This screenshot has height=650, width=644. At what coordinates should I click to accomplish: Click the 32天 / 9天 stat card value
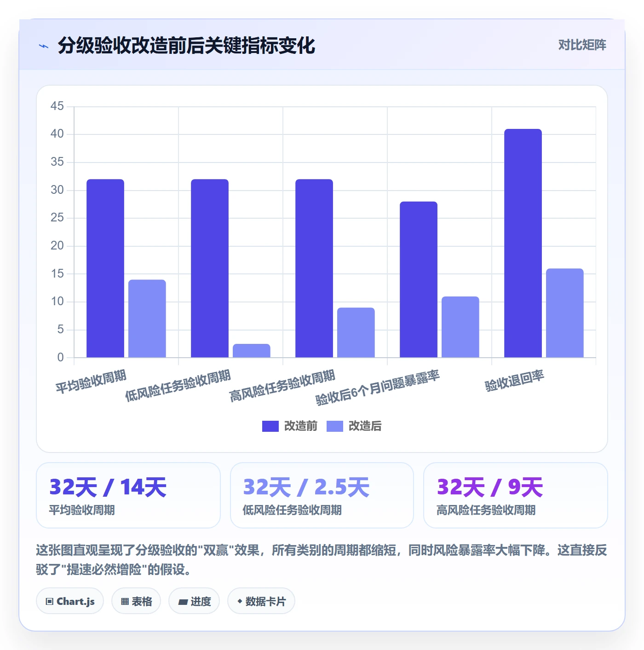click(x=490, y=487)
